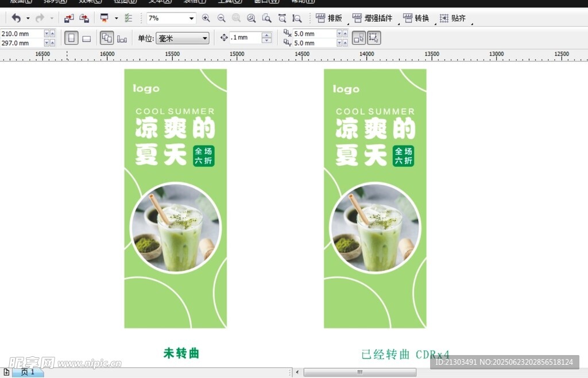The width and height of the screenshot is (588, 378).
Task: Click the logo text on right poster
Action: pyautogui.click(x=346, y=89)
